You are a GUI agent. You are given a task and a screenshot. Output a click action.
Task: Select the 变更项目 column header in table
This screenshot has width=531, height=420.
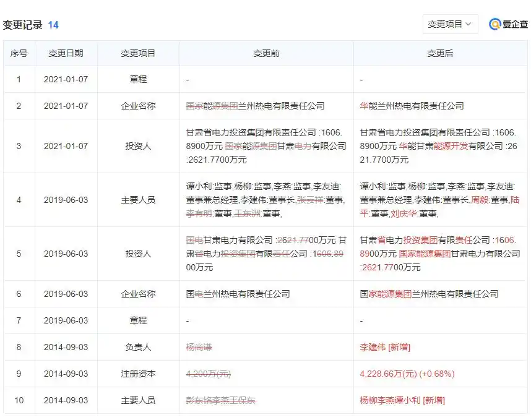[x=138, y=53]
